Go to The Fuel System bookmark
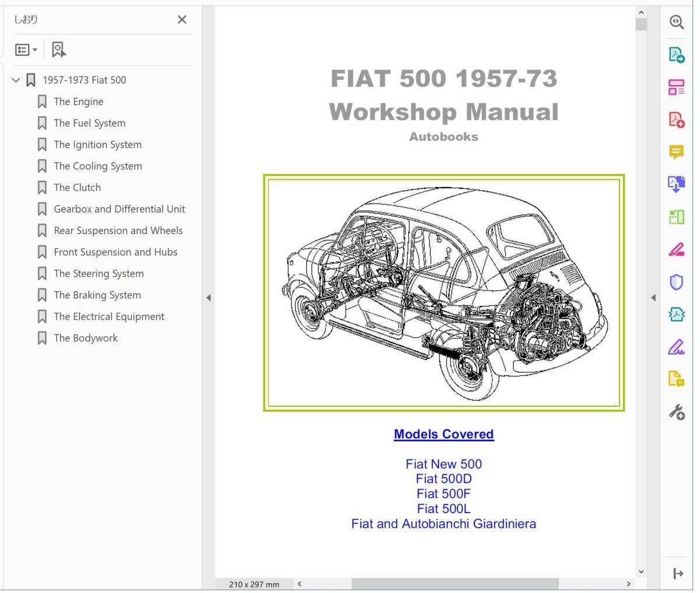Image resolution: width=700 pixels, height=593 pixels. 89,123
